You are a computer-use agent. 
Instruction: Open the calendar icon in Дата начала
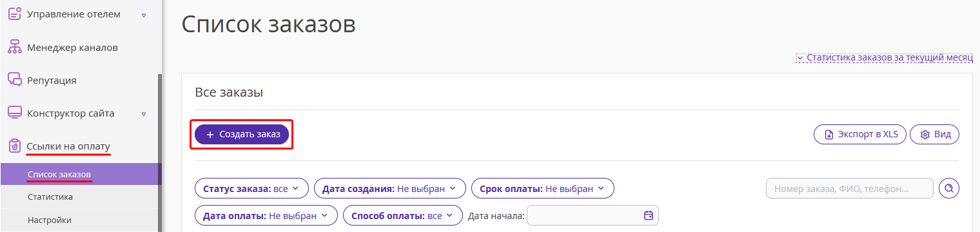tap(649, 215)
